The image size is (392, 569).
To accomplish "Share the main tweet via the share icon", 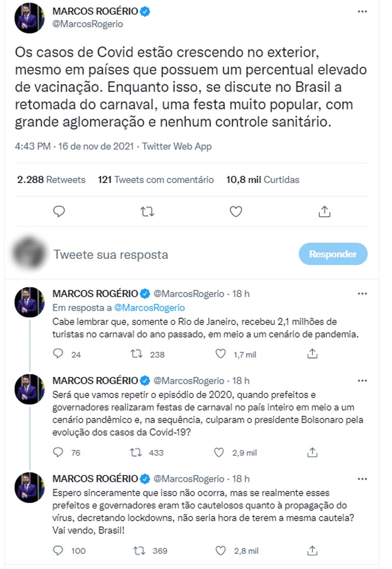I will [324, 211].
